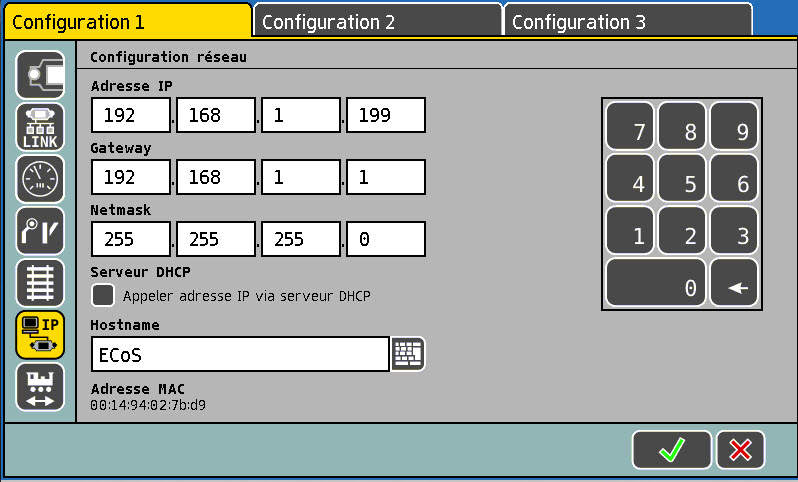Select the railway track sidebar icon
The height and width of the screenshot is (482, 798).
40,283
